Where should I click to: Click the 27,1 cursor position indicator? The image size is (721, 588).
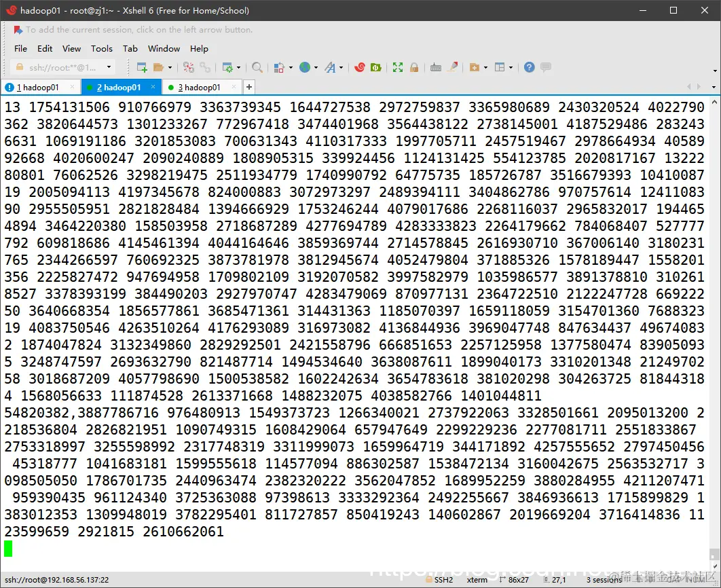point(555,580)
